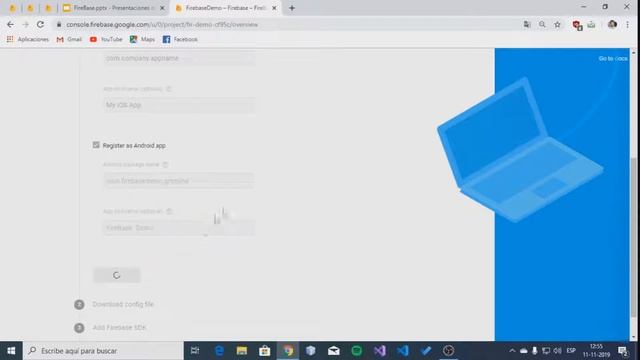The image size is (640, 360).
Task: Click the ESP language indicator
Action: (x=571, y=351)
